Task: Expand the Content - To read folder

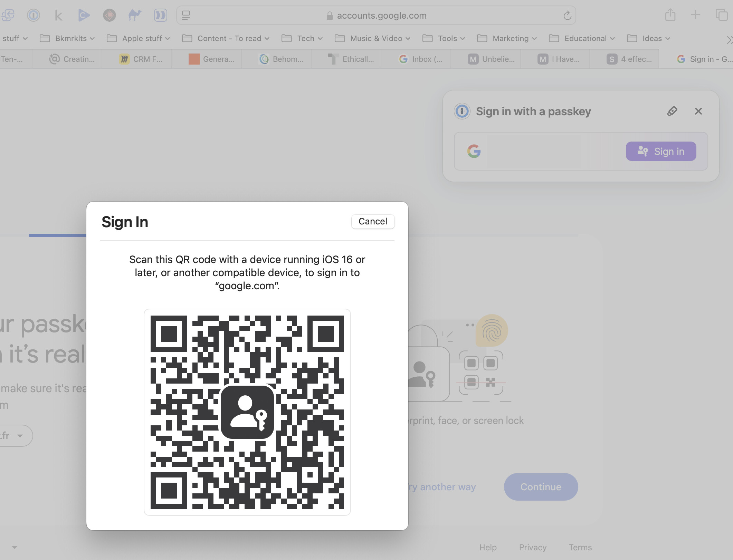Action: [x=226, y=38]
